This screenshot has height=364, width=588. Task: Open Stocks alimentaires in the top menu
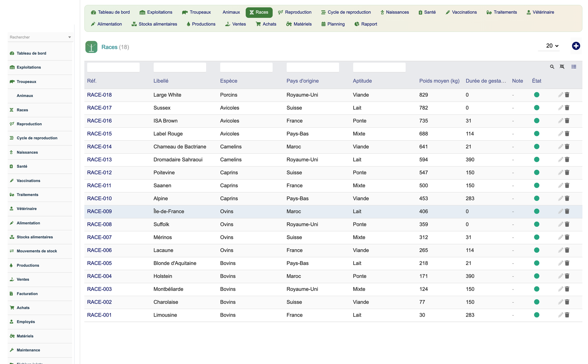154,24
